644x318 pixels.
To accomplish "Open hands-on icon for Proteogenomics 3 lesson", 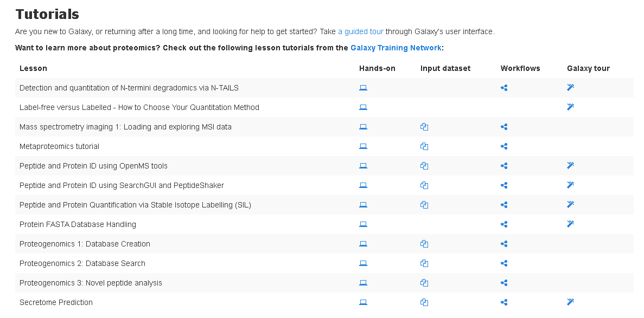I will 364,283.
